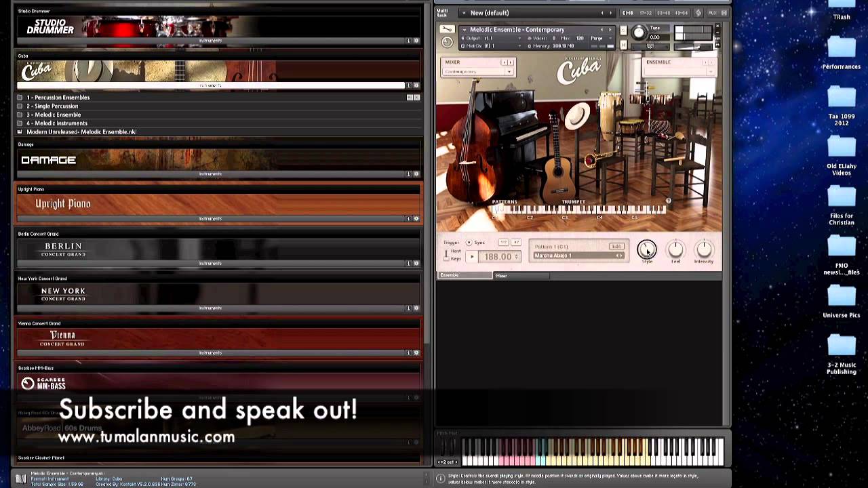868x488 pixels.
Task: Show info for Berlin Concert Grand library
Action: (408, 264)
